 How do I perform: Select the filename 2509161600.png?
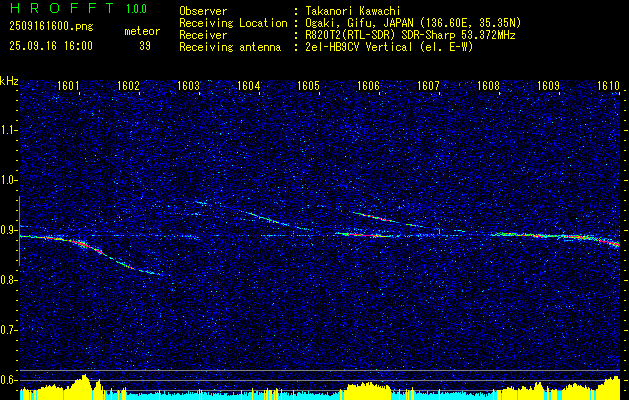(x=51, y=26)
